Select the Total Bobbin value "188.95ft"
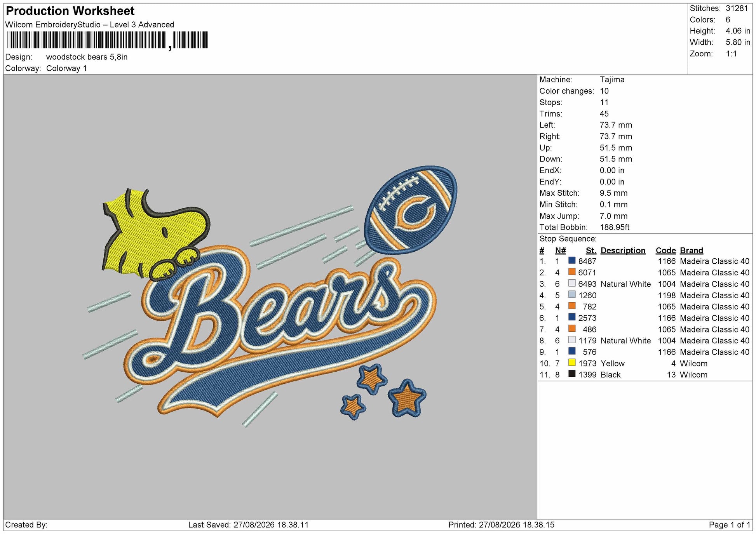Viewport: 756px width, 534px height. 615,227
